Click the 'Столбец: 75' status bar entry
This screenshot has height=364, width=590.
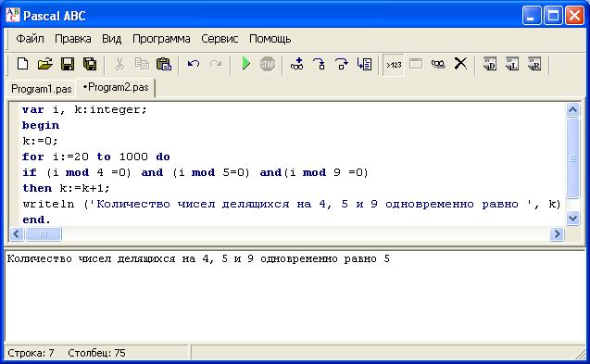tap(96, 353)
